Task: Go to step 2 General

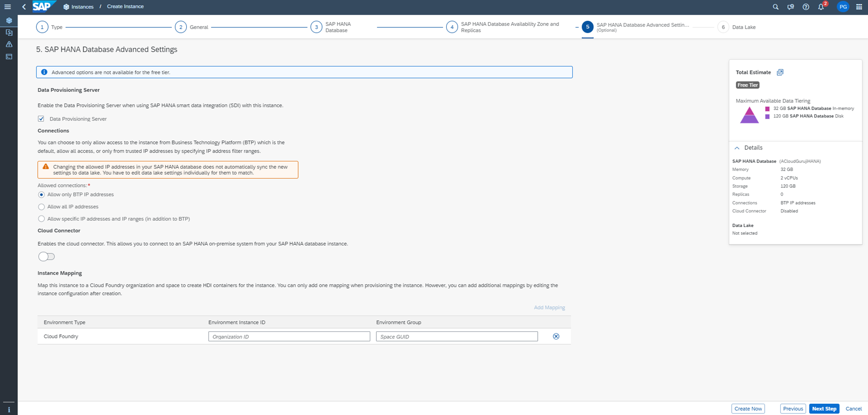Action: (181, 27)
